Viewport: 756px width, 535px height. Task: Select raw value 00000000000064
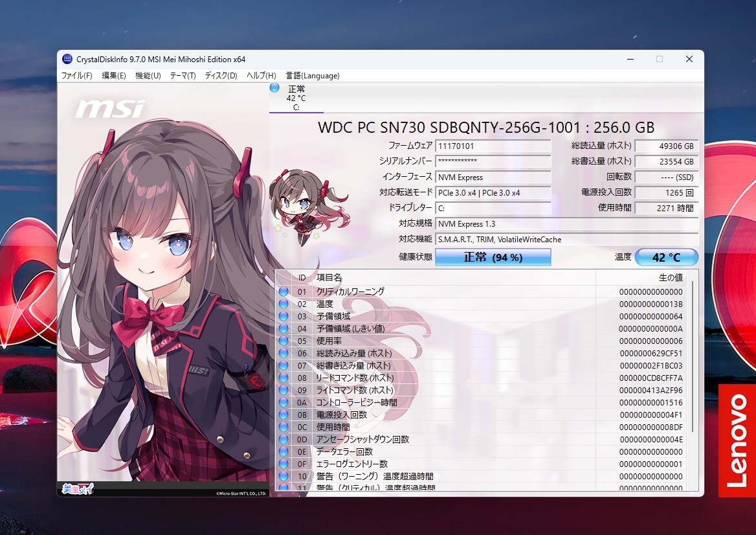[651, 317]
